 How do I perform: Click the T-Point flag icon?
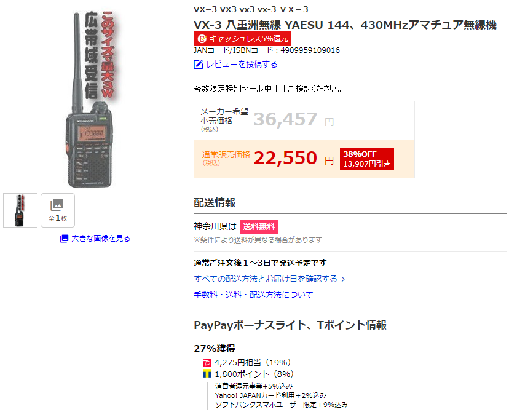207,374
